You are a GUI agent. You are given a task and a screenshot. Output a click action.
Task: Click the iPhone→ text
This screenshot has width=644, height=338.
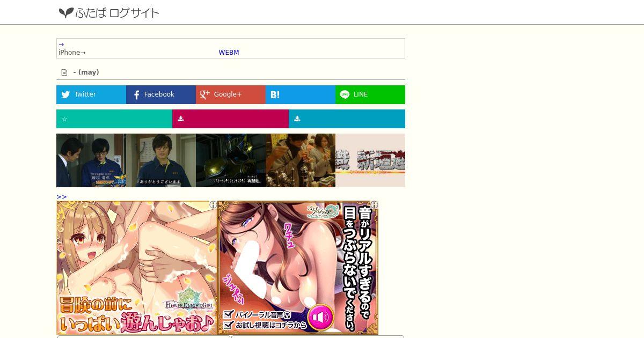(x=72, y=53)
